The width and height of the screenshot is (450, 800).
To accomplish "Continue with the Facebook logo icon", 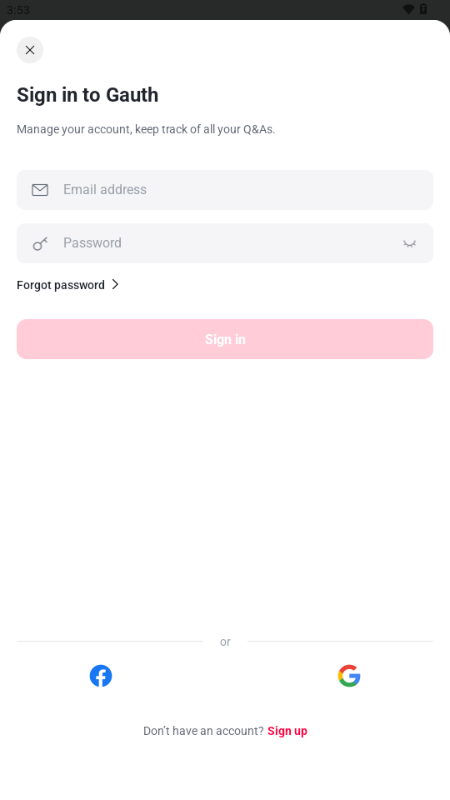I will (x=101, y=676).
